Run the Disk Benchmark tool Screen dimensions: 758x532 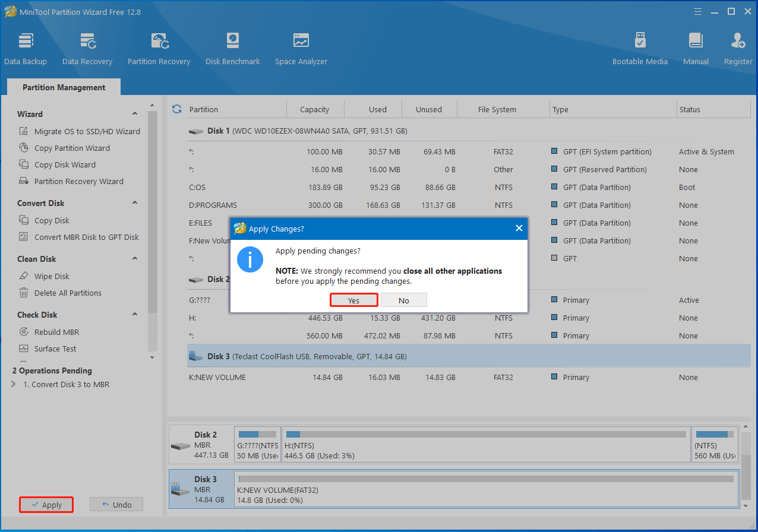[x=233, y=49]
